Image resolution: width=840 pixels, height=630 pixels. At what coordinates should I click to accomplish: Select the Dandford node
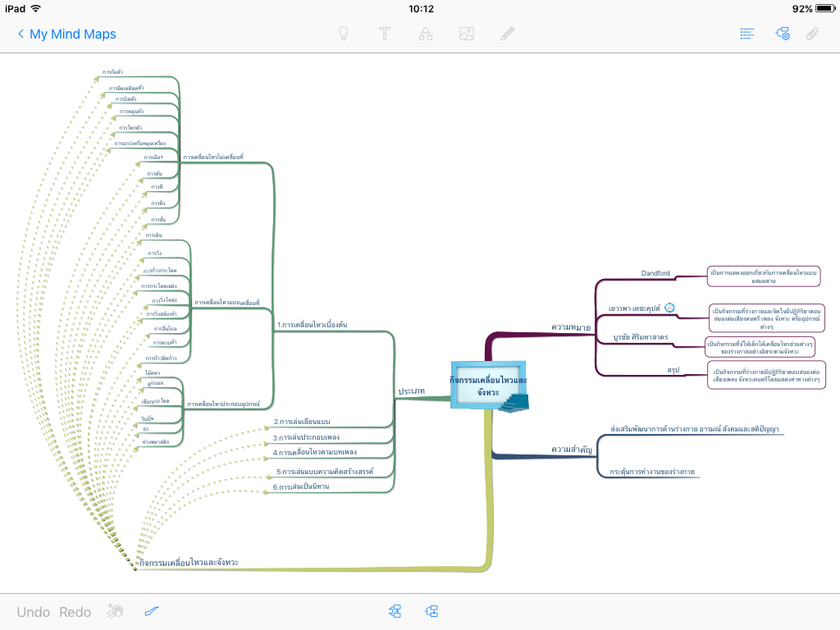pyautogui.click(x=655, y=273)
